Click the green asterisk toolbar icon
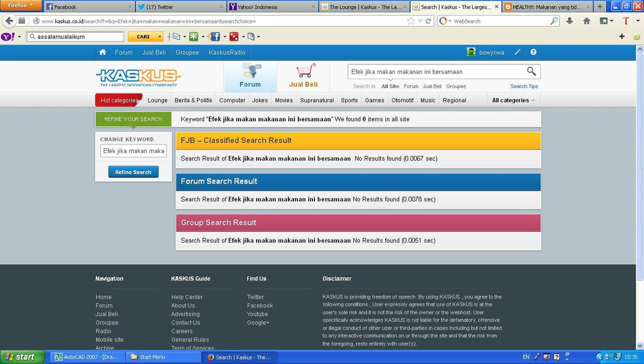 coord(194,37)
